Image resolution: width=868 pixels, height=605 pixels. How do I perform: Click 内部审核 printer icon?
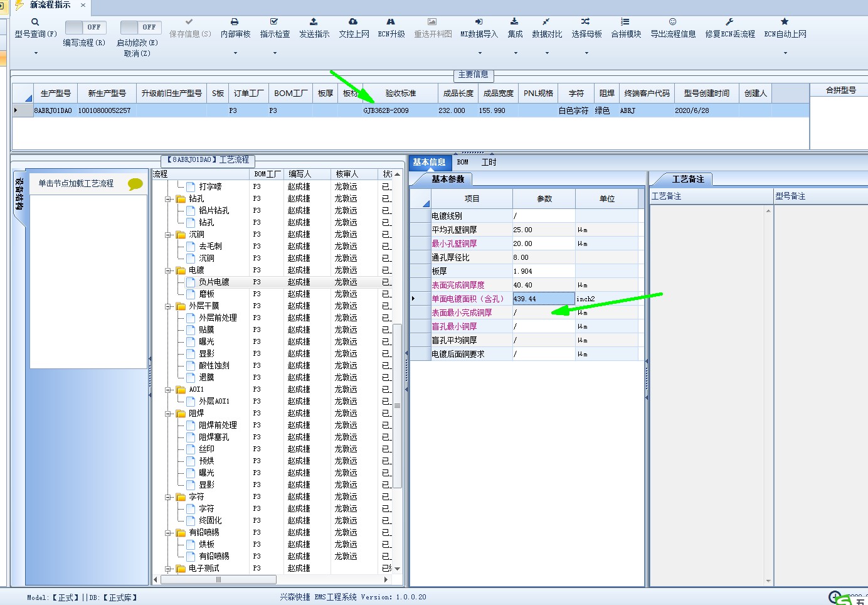pyautogui.click(x=235, y=22)
